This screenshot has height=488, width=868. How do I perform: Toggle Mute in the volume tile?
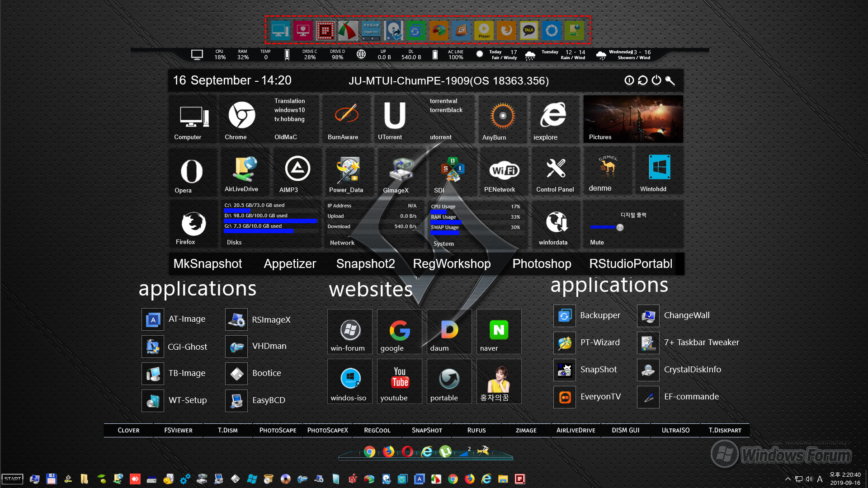coord(597,243)
